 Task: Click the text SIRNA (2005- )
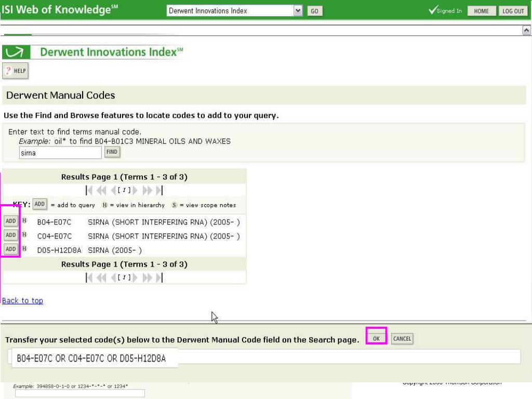[115, 250]
